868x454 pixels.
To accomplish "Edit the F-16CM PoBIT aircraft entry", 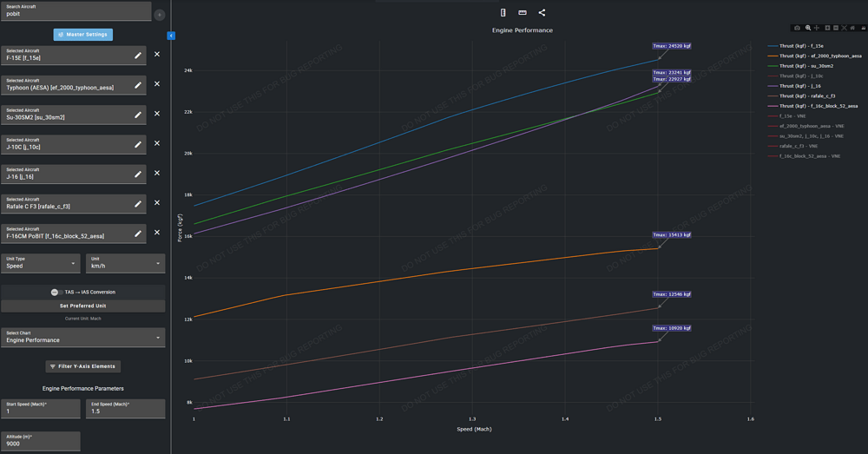I will click(138, 234).
